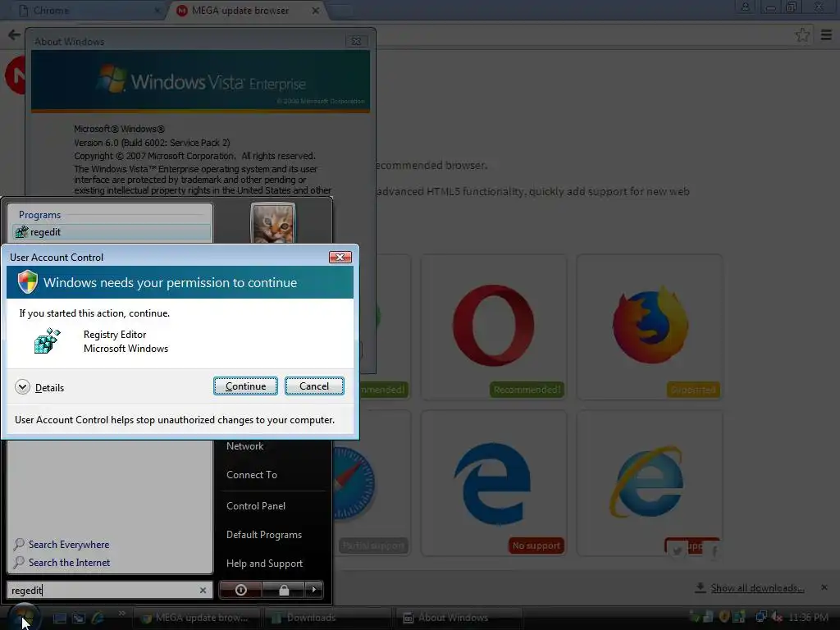This screenshot has height=630, width=840.
Task: Click download arrow icon in downloads bar
Action: tap(700, 587)
